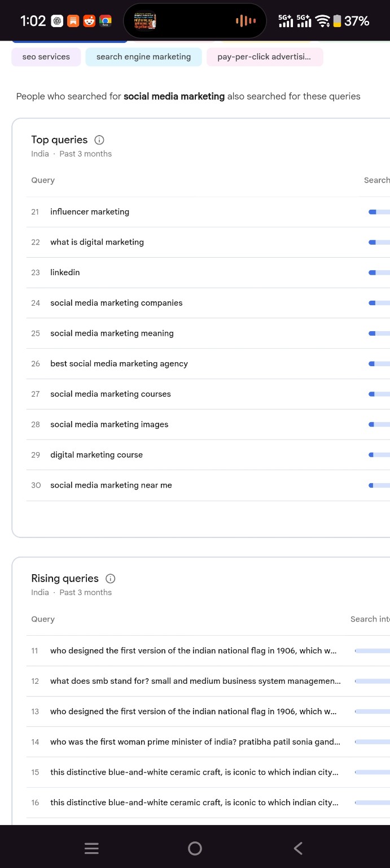The width and height of the screenshot is (390, 868).
Task: Tap the Query header in Top queries
Action: [43, 180]
